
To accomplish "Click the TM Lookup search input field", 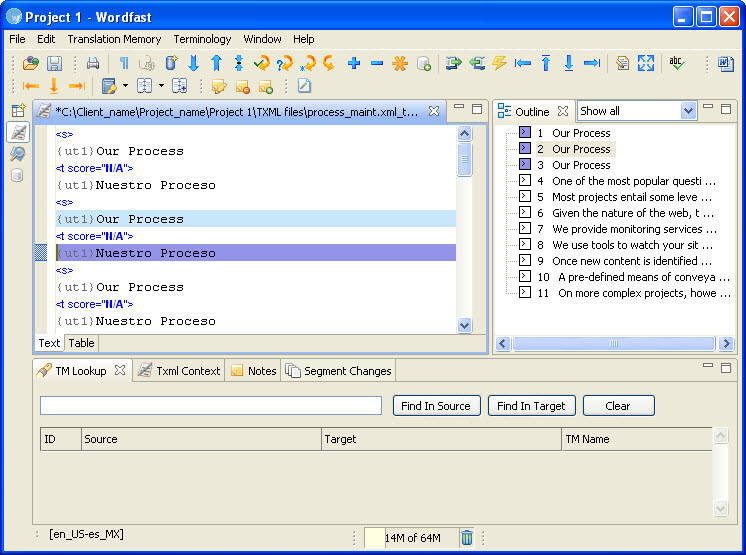I will 211,406.
